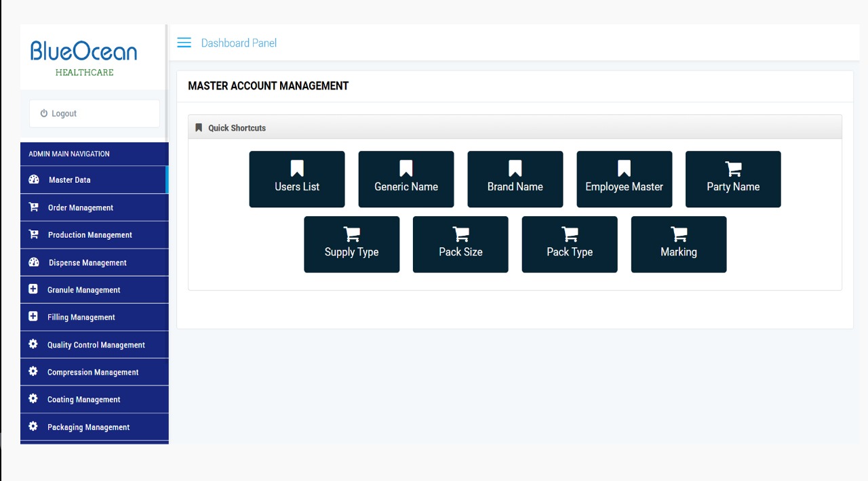Open the Pack Type shortcut
Image resolution: width=868 pixels, height=481 pixels.
tap(570, 245)
